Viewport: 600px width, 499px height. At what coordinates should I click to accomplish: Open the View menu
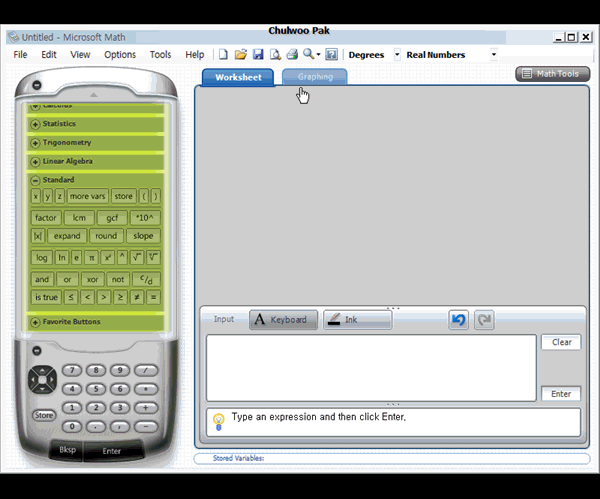(80, 55)
